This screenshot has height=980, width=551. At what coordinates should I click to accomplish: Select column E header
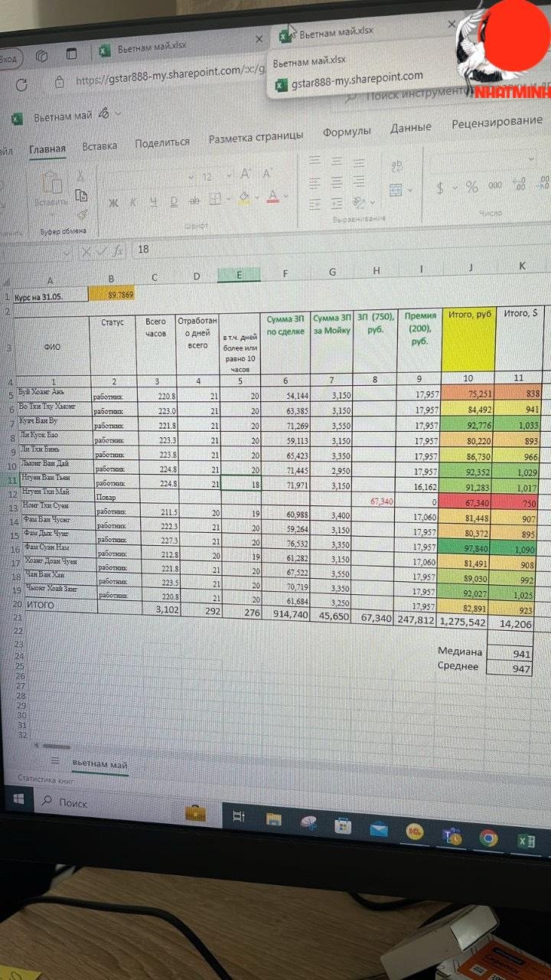[239, 274]
